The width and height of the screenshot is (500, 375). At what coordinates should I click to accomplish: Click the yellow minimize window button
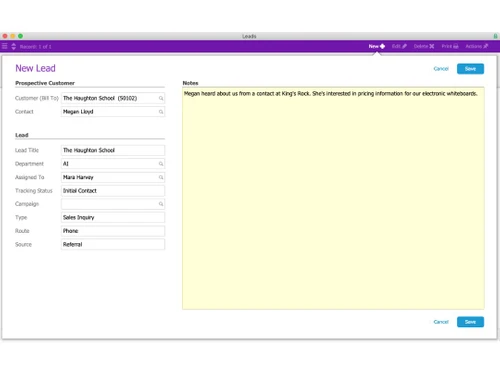[x=13, y=36]
